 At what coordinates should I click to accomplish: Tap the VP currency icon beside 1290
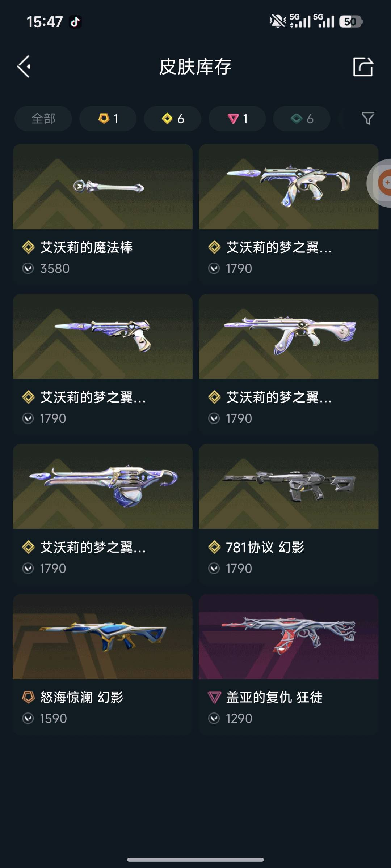(214, 718)
